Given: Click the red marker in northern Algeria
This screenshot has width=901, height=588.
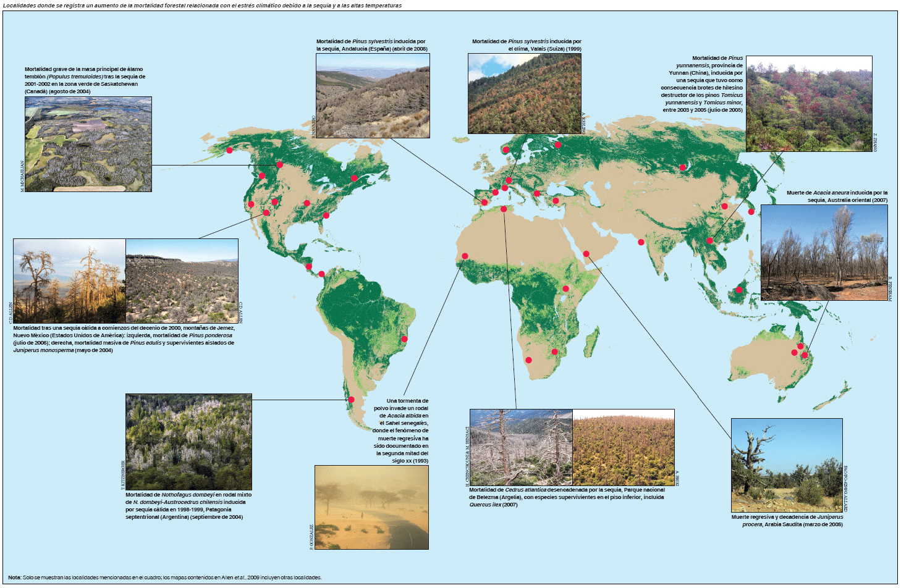Looking at the screenshot, I should [504, 209].
